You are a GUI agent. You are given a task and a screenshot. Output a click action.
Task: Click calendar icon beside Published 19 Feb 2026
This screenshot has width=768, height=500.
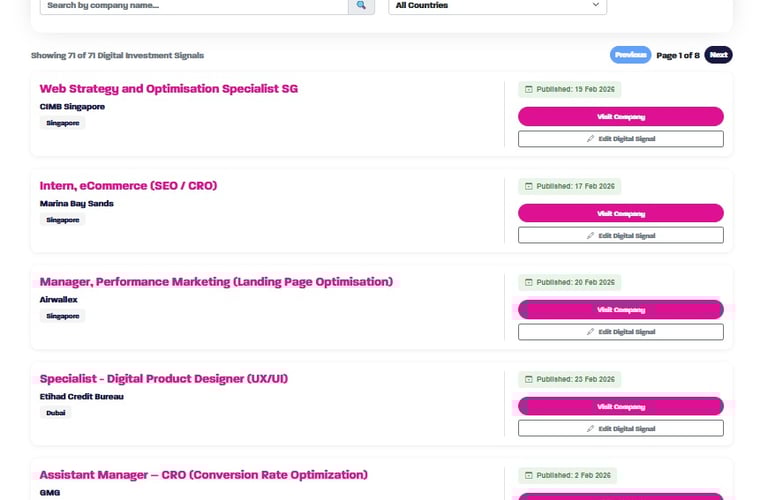pyautogui.click(x=529, y=89)
